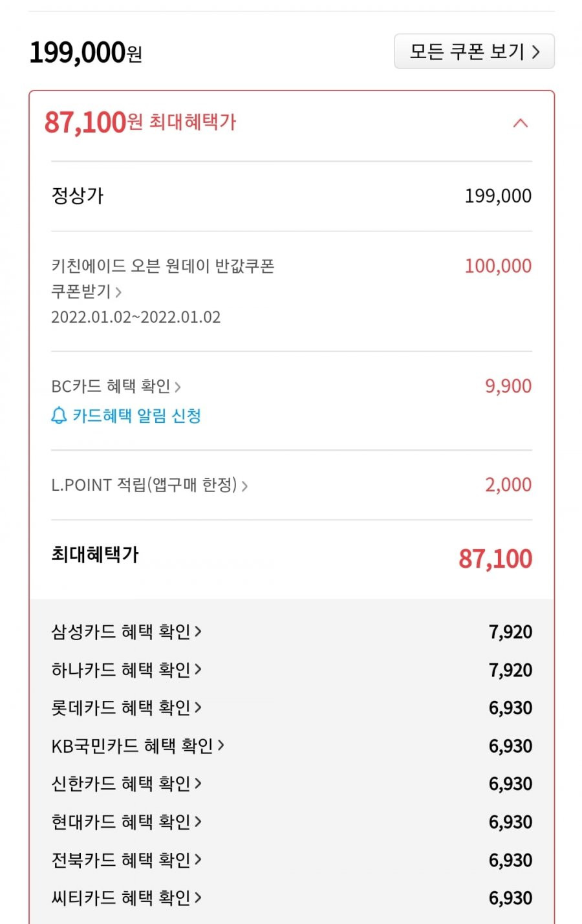Open BC카드 혜택 확인 link
582x924 pixels.
point(116,386)
